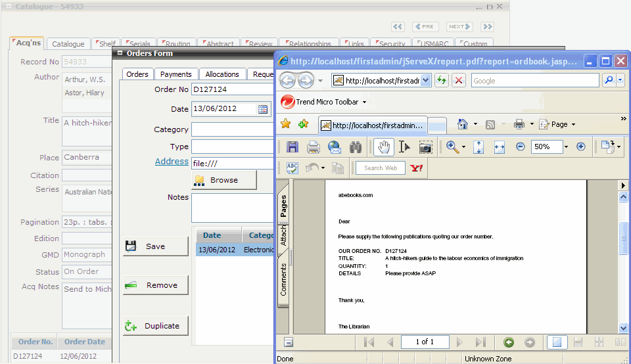The image size is (631, 364).
Task: Open the Catalogue tab
Action: click(68, 44)
